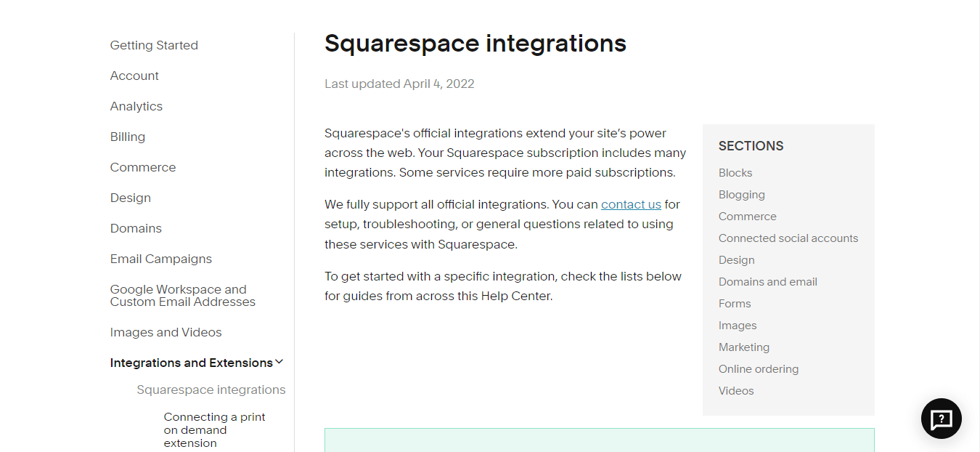Collapse the Integrations and Extensions chevron
This screenshot has height=452, width=980.
click(279, 362)
